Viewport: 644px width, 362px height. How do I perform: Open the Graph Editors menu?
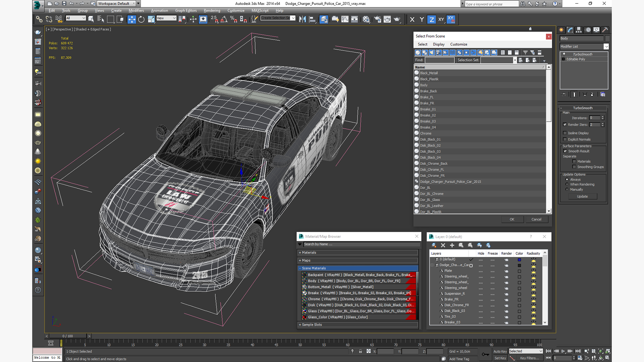click(x=186, y=11)
